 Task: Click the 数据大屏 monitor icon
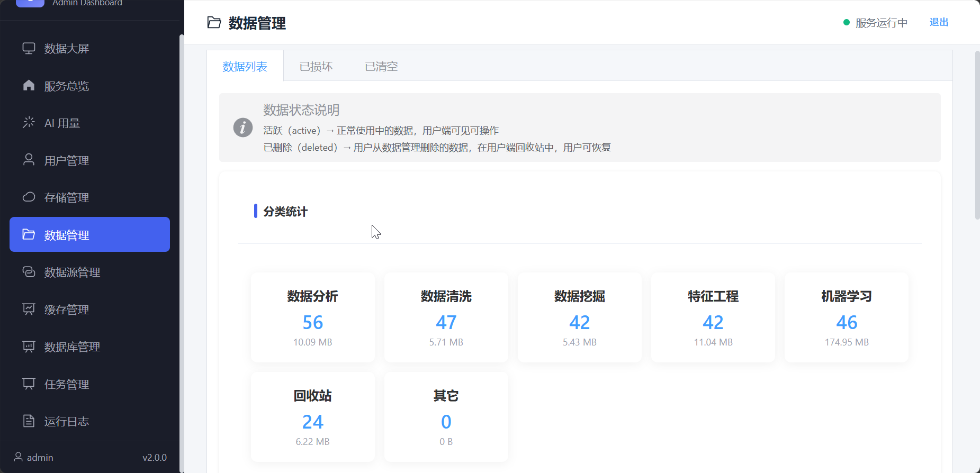29,48
